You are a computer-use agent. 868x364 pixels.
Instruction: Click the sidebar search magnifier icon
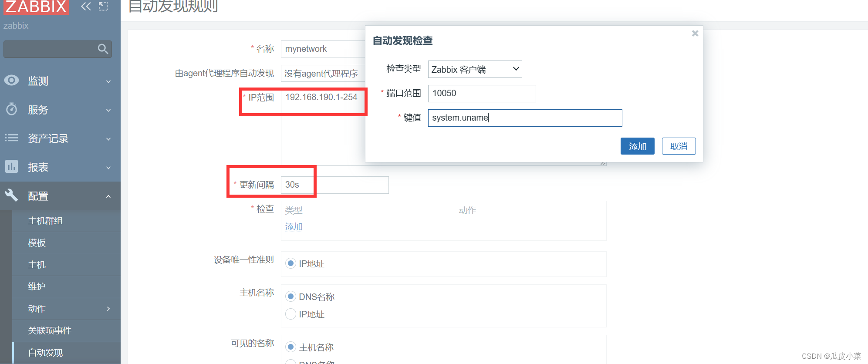pyautogui.click(x=103, y=49)
